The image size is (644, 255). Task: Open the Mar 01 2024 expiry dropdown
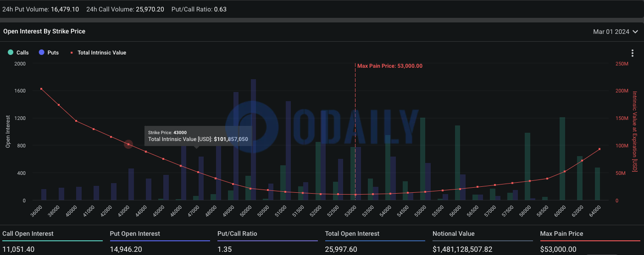click(x=616, y=32)
